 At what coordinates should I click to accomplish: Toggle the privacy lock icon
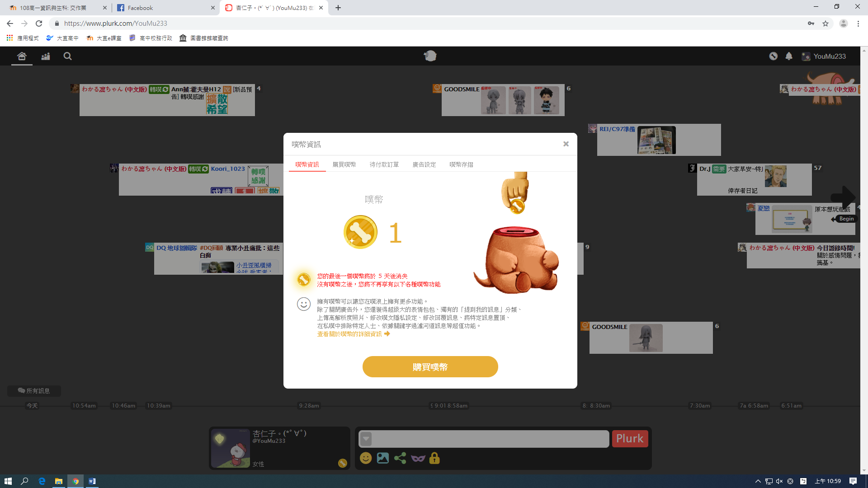[x=434, y=458]
